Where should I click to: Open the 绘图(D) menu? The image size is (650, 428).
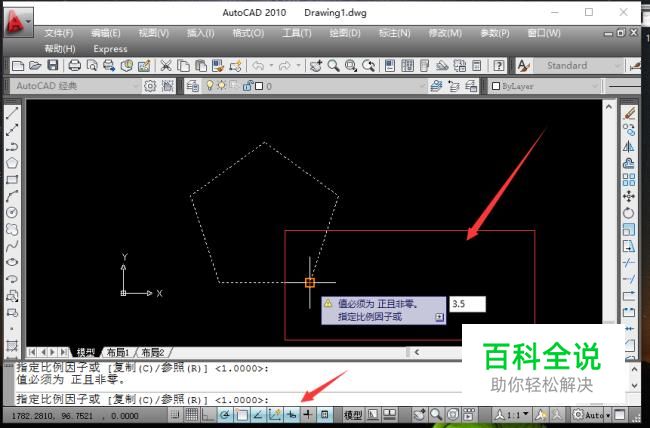coord(344,33)
